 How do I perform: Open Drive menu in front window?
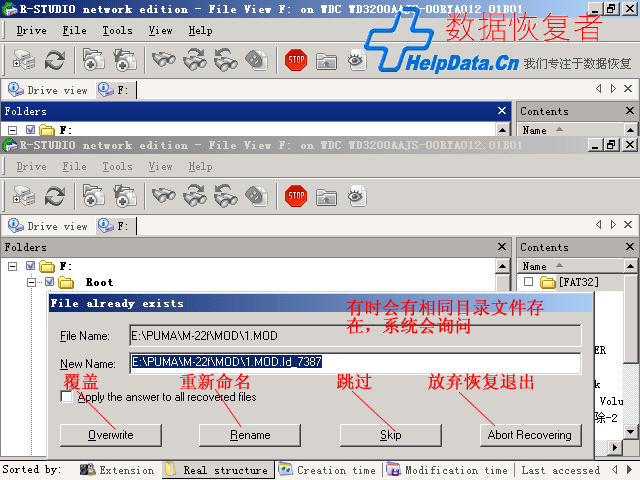(x=31, y=167)
